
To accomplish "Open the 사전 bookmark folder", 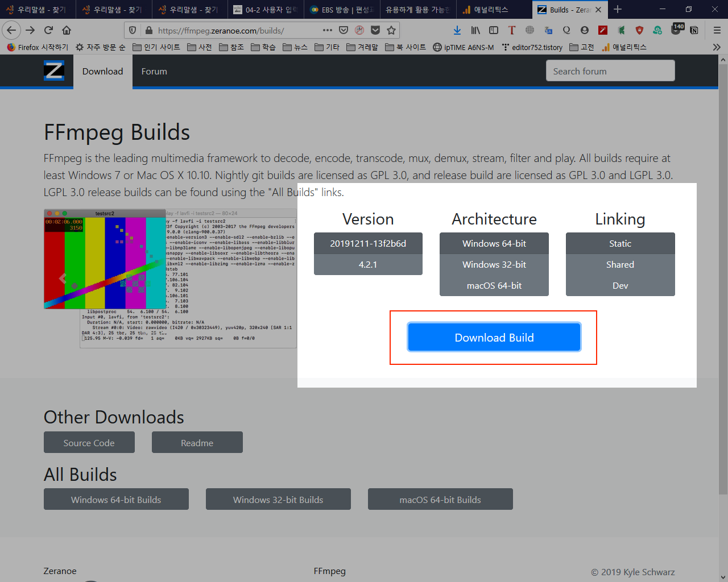I will pos(200,47).
